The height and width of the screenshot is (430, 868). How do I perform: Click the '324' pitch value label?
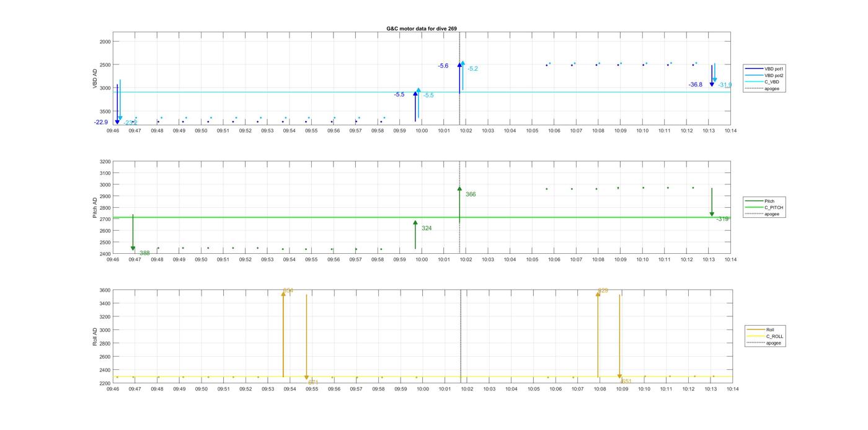tap(427, 228)
